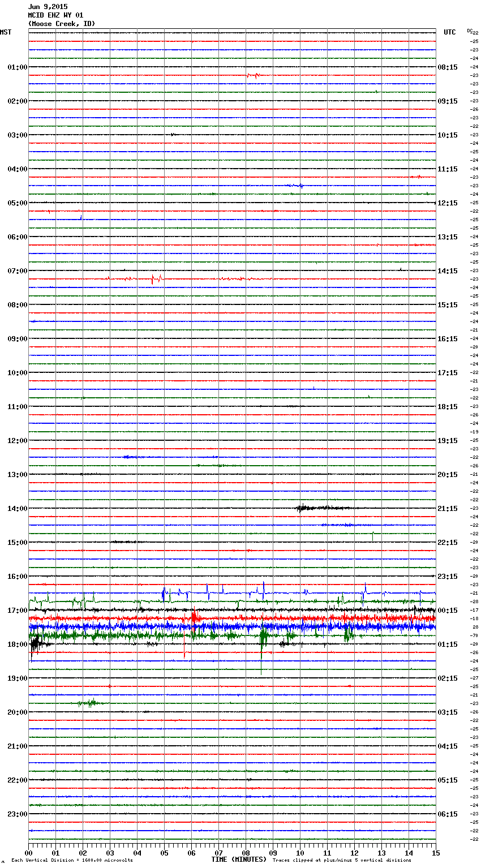Click the "20:15" UTC time label
Viewport: 481px width, 868px height.
[x=448, y=475]
